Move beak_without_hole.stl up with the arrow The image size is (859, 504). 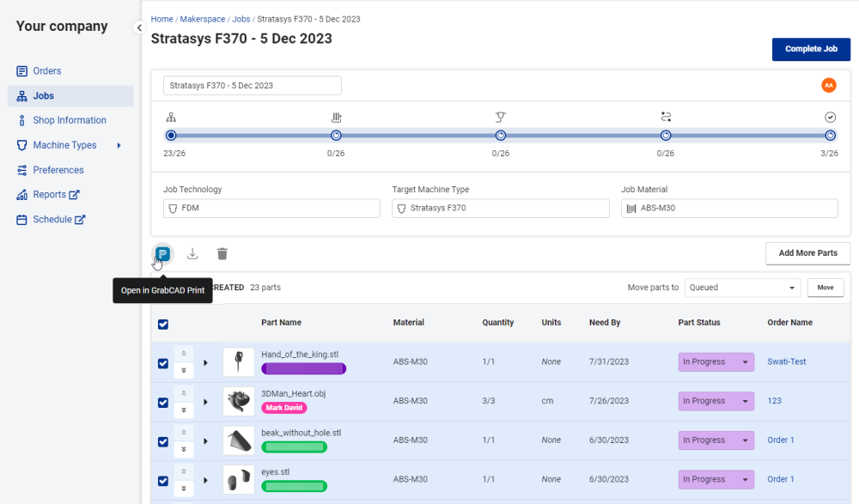coord(184,433)
